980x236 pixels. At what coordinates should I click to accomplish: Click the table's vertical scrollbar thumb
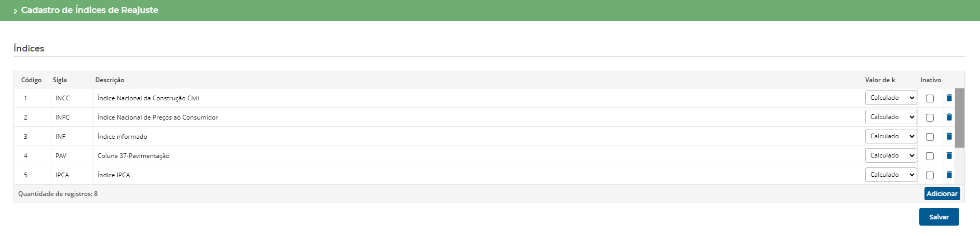(x=960, y=118)
